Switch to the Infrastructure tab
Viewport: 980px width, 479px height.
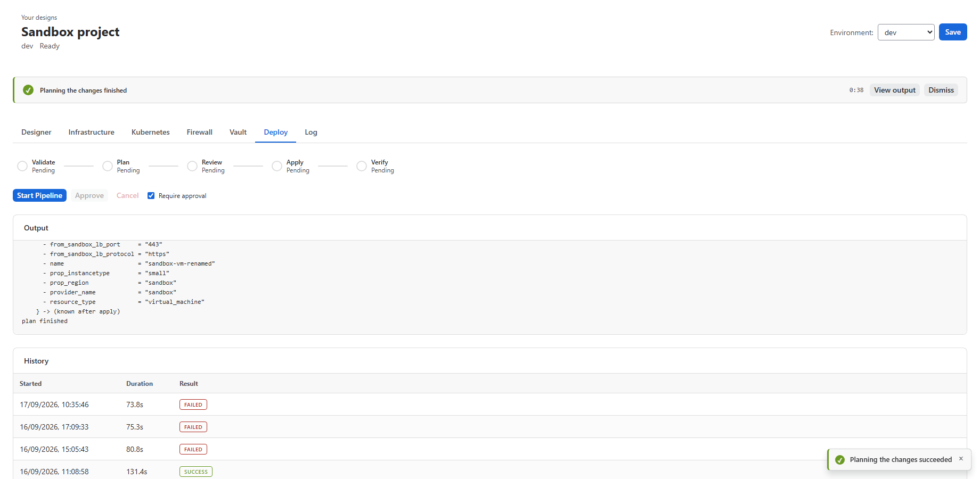tap(91, 132)
